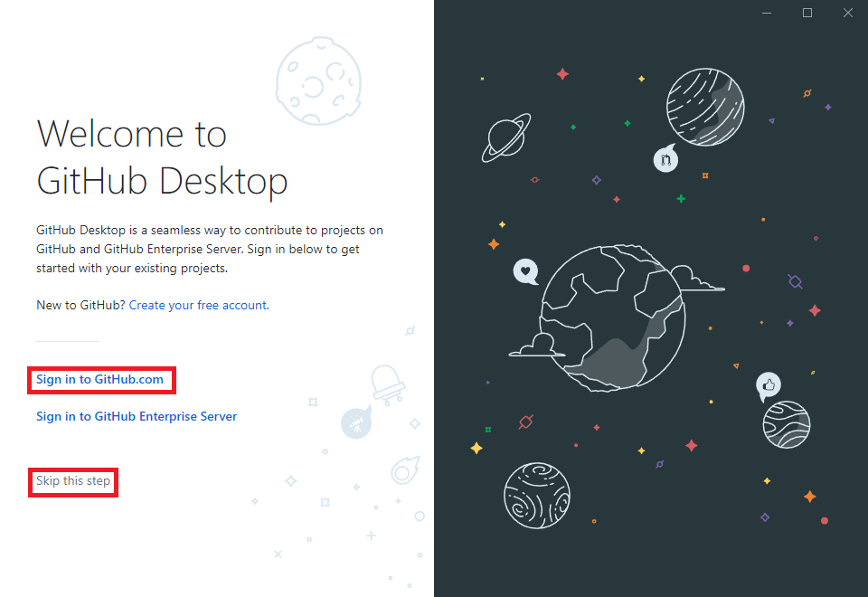Click the "seamless way to contribute" paragraph
This screenshot has height=597, width=868.
pyautogui.click(x=210, y=250)
